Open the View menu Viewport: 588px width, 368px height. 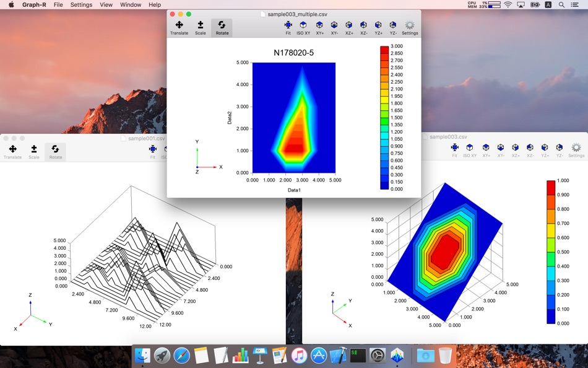(x=106, y=5)
